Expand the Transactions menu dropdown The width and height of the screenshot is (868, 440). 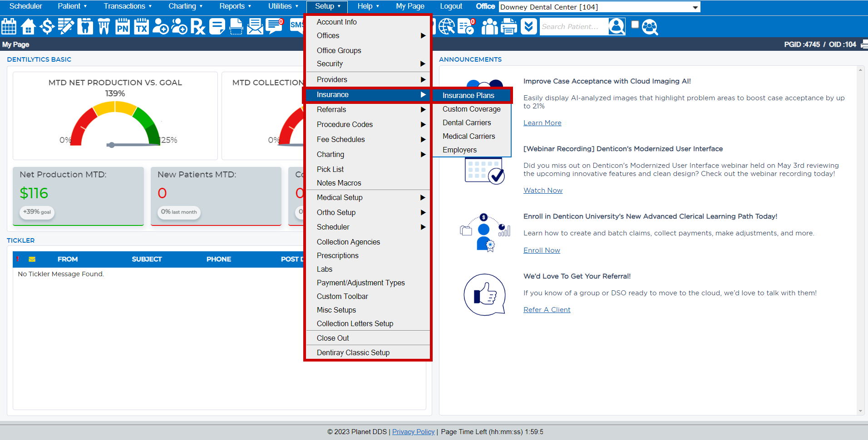click(x=128, y=6)
